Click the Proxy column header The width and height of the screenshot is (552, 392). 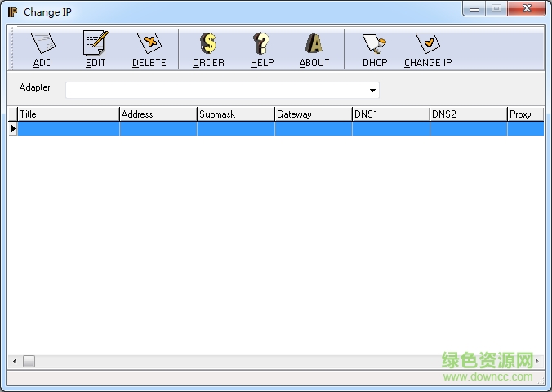click(x=524, y=114)
